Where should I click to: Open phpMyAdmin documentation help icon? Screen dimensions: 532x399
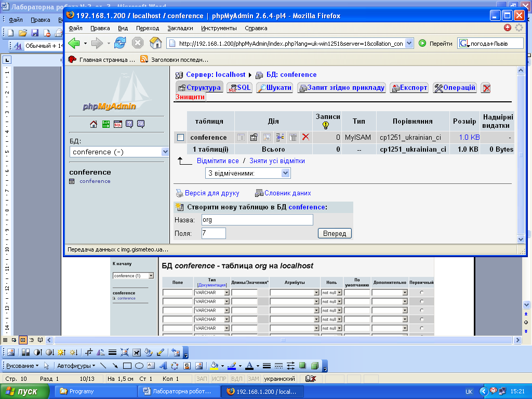(129, 124)
